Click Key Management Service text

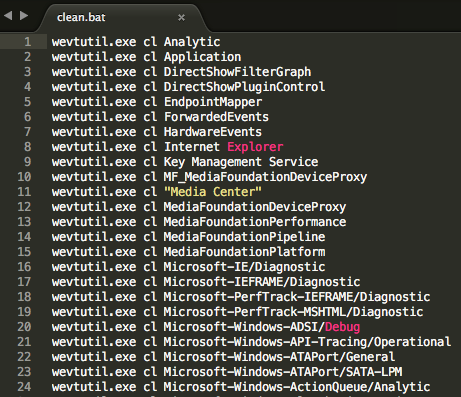(241, 162)
